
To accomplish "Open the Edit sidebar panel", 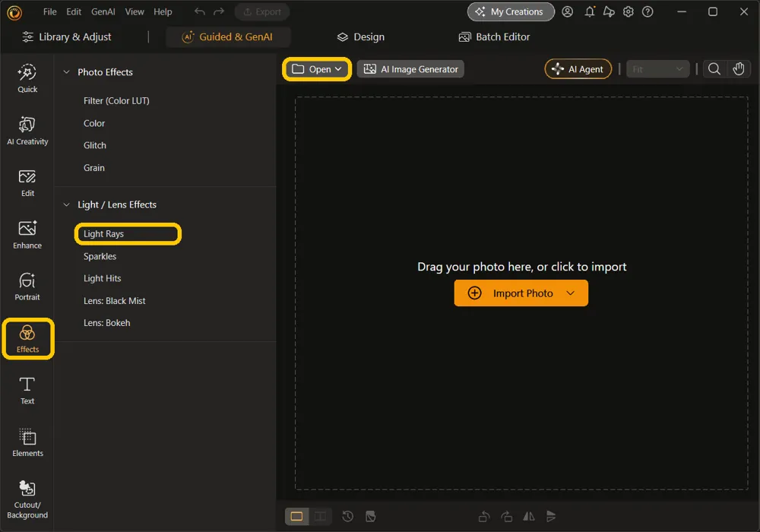I will click(x=27, y=182).
